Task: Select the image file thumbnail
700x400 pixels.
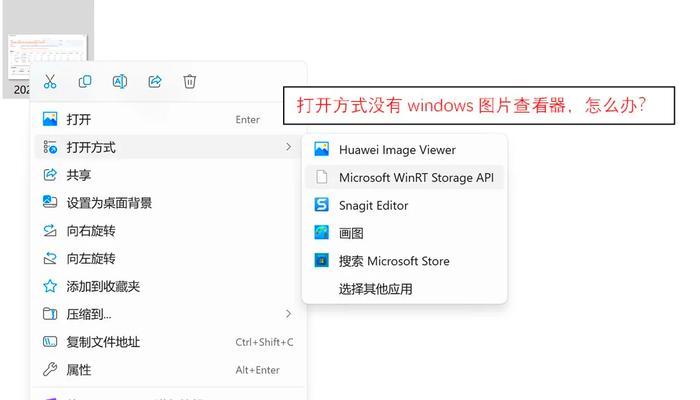Action: pyautogui.click(x=48, y=56)
